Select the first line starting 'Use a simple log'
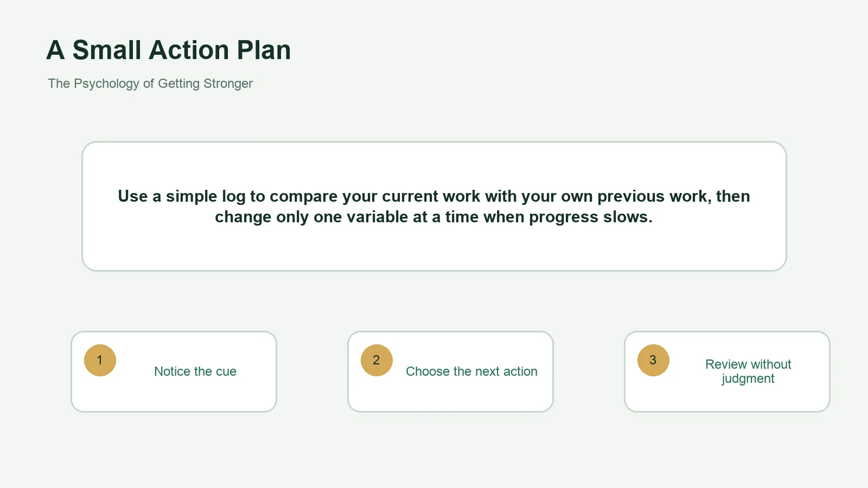The image size is (868, 488). [434, 196]
